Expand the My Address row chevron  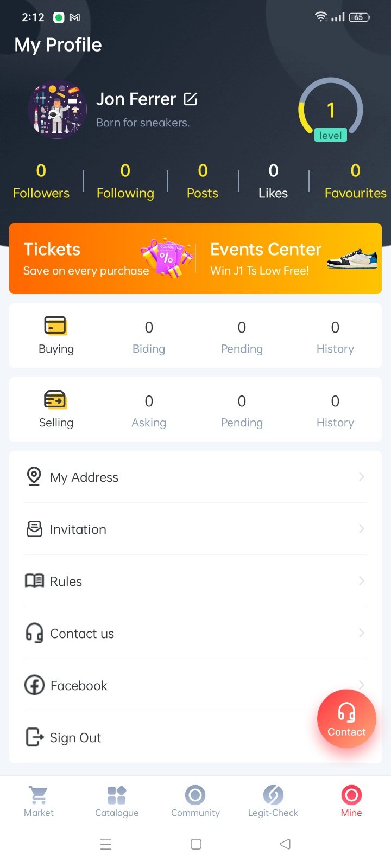point(361,477)
